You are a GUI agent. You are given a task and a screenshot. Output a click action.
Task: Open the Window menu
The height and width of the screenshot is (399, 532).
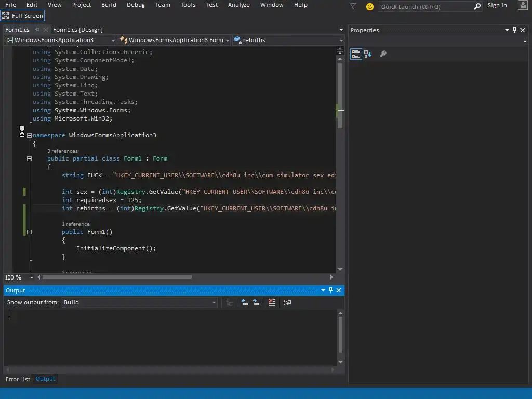click(272, 5)
